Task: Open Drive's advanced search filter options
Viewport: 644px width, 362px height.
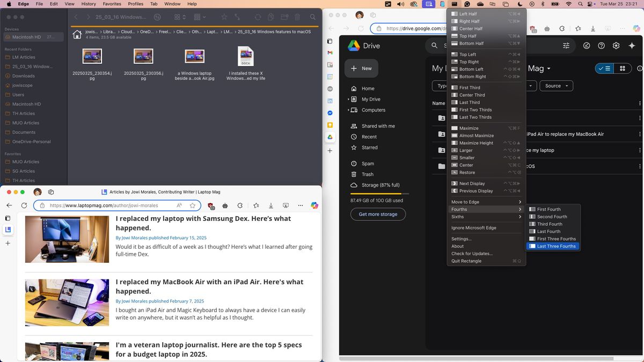Action: 566,46
